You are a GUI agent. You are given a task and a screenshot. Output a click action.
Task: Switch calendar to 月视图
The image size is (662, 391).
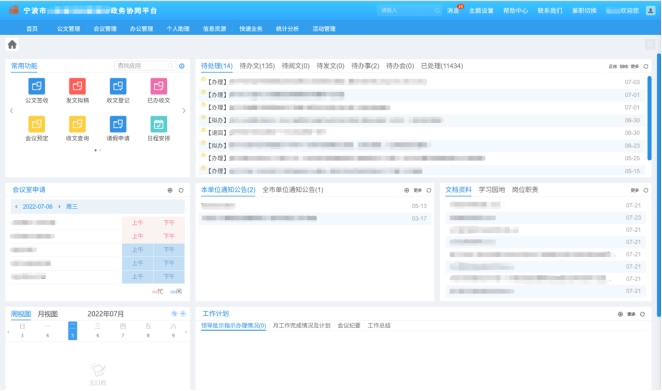coord(48,314)
